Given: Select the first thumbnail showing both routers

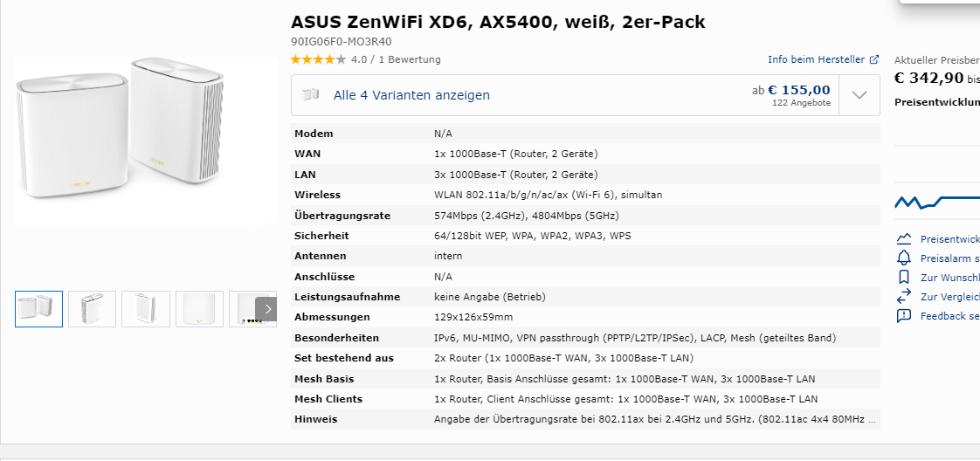Looking at the screenshot, I should click(x=38, y=309).
